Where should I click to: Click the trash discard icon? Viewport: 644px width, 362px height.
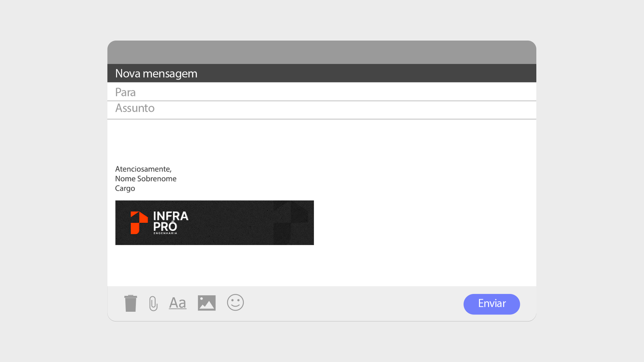(x=130, y=303)
